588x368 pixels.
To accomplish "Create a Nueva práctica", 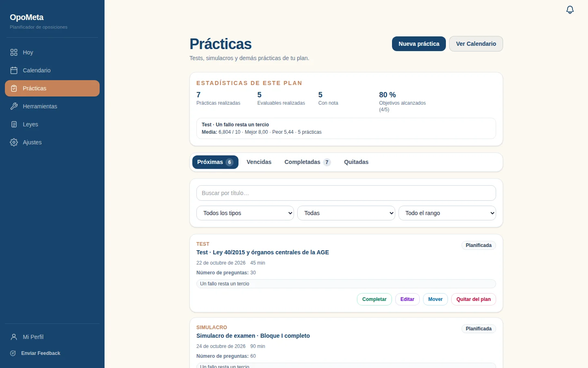I will (x=419, y=44).
